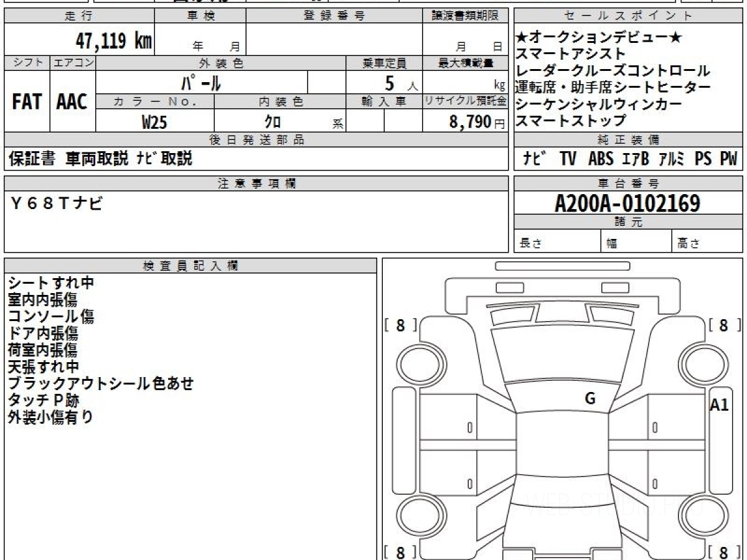Select the 高さ dimension label

pos(688,244)
